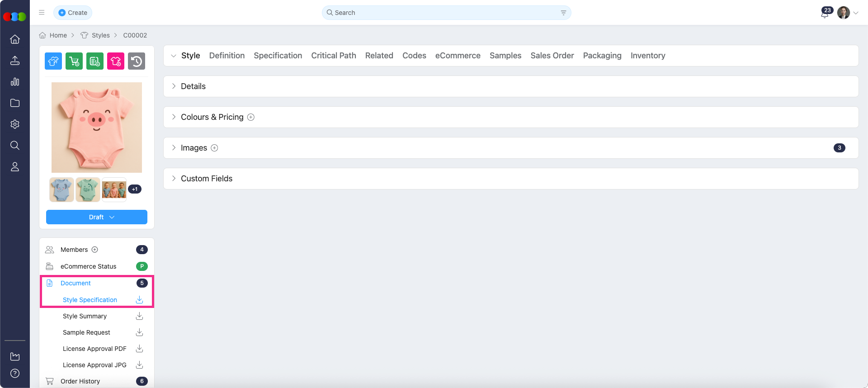Select the blue elephant bodysuit thumbnail

[61, 189]
